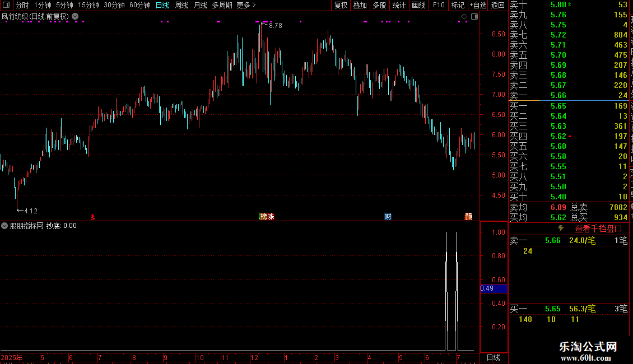The width and height of the screenshot is (633, 364).
Task: Click the 标记 mark button
Action: pos(458,5)
